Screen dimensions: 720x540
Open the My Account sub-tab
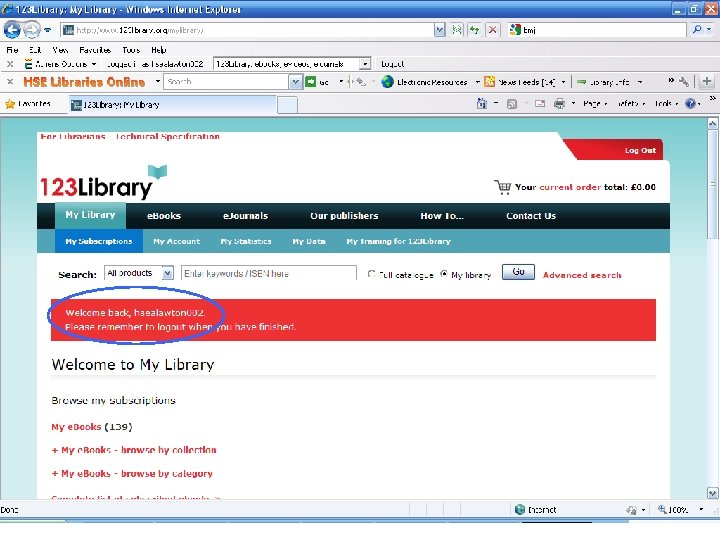[177, 241]
